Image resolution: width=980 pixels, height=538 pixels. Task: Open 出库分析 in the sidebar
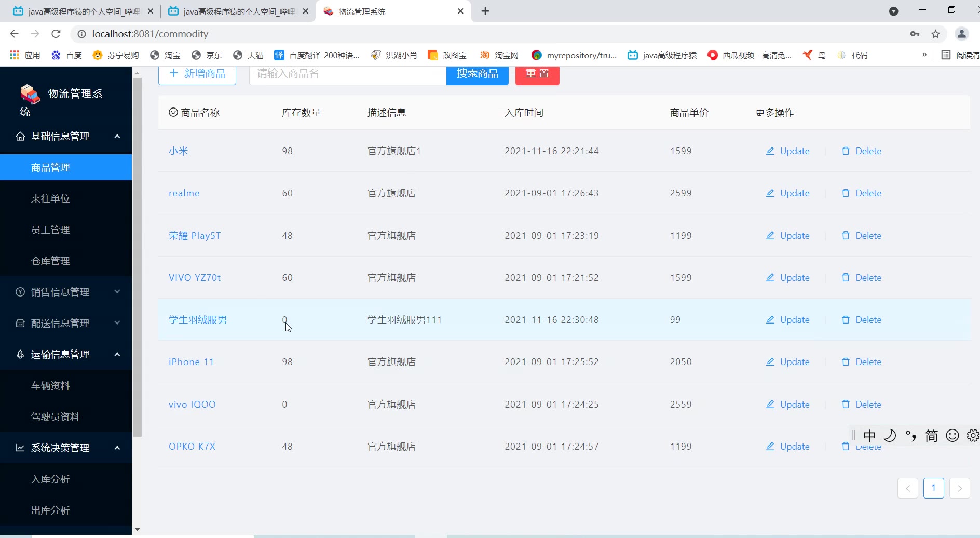(x=66, y=510)
